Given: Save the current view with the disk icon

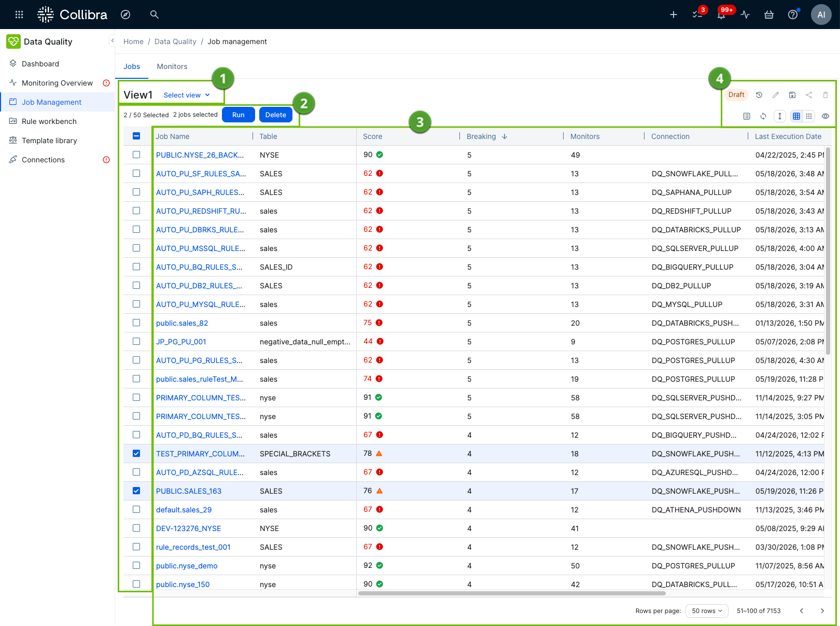Looking at the screenshot, I should pos(792,95).
